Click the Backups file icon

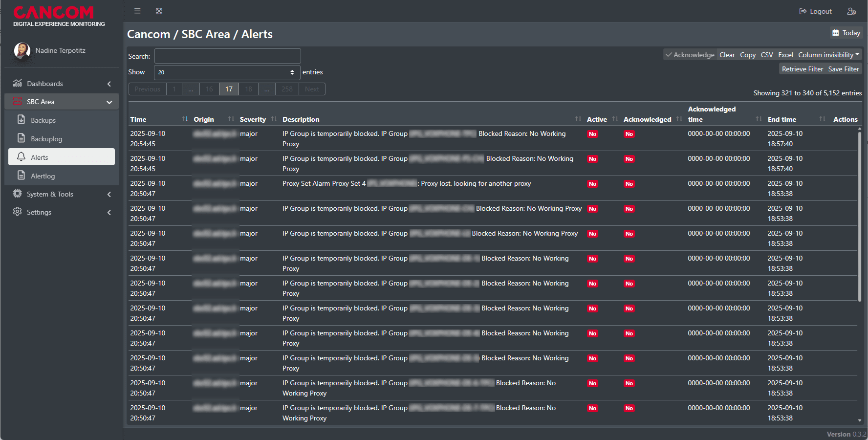pyautogui.click(x=21, y=120)
